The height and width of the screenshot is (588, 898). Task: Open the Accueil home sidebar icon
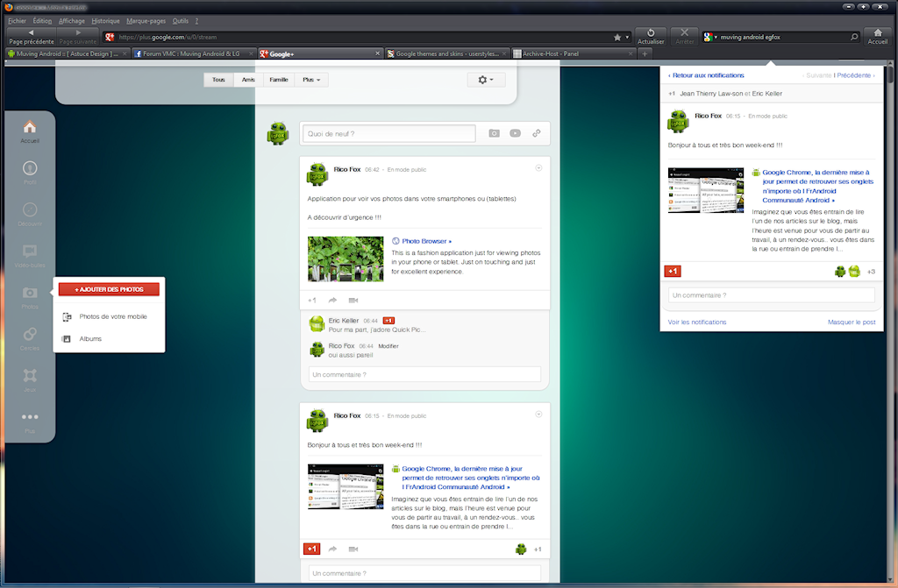pos(30,127)
